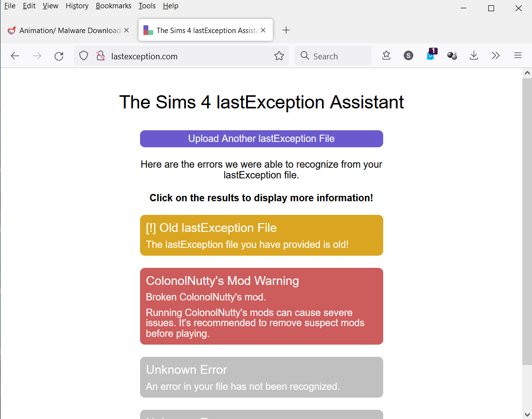Expand the Old lastException File result

click(x=262, y=235)
